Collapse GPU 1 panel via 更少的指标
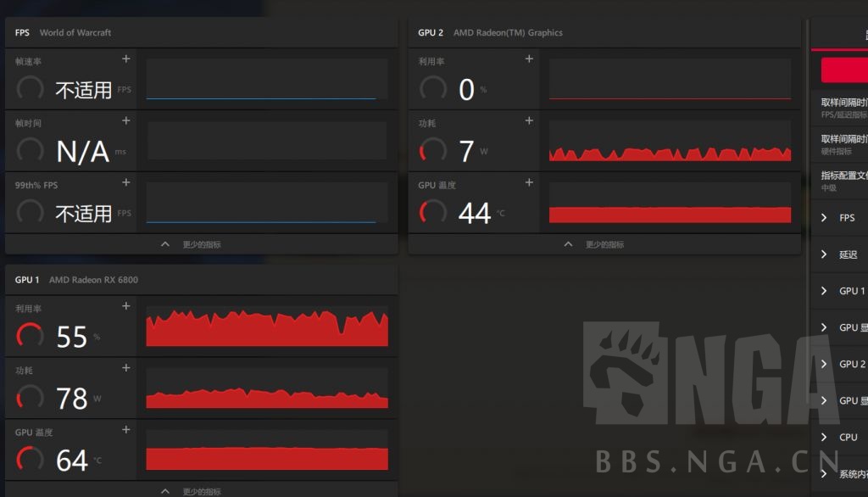 coord(192,491)
